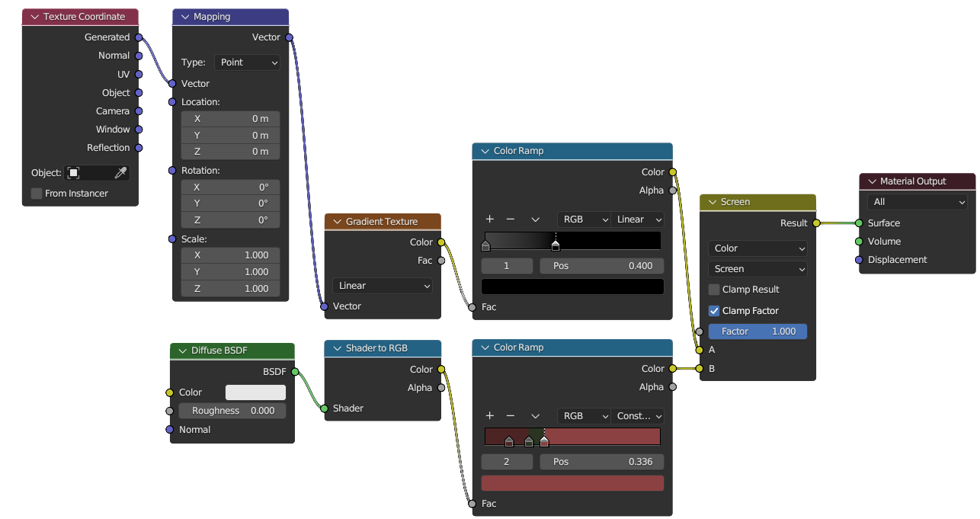
Task: Click the Object field icon in Texture Coordinate
Action: [73, 173]
